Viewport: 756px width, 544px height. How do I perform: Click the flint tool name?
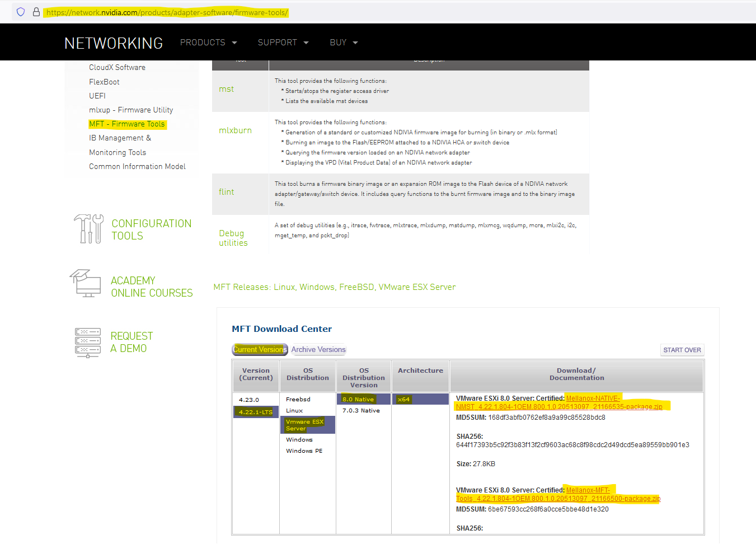[x=226, y=192]
